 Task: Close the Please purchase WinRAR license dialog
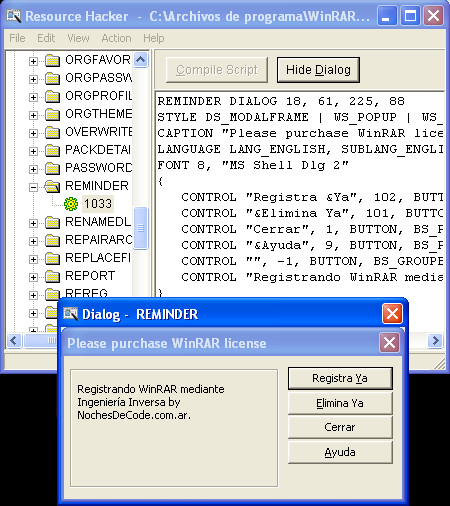[389, 343]
